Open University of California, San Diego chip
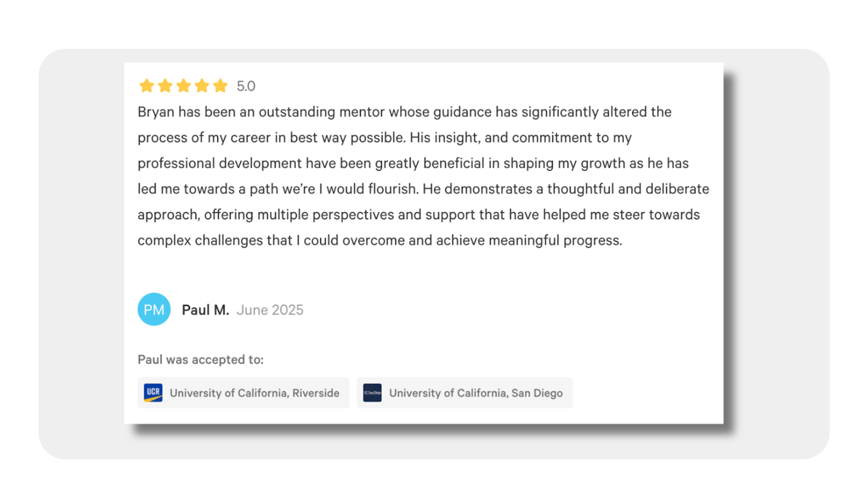The image size is (868, 488). (x=465, y=393)
